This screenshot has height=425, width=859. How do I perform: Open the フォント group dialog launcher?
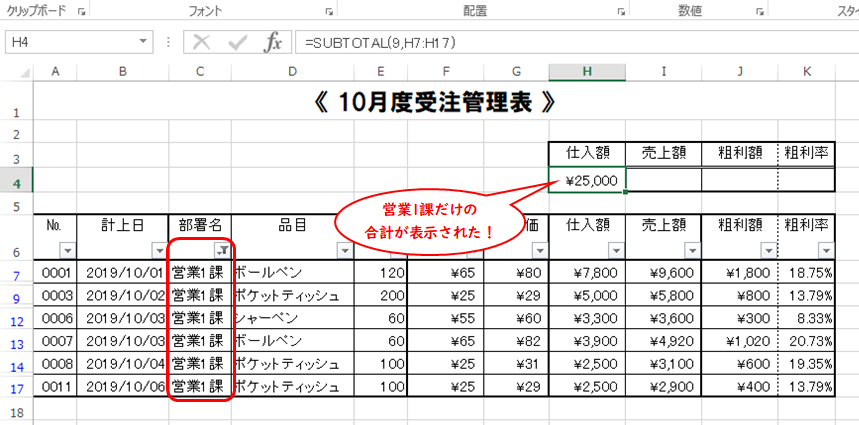coord(329,12)
